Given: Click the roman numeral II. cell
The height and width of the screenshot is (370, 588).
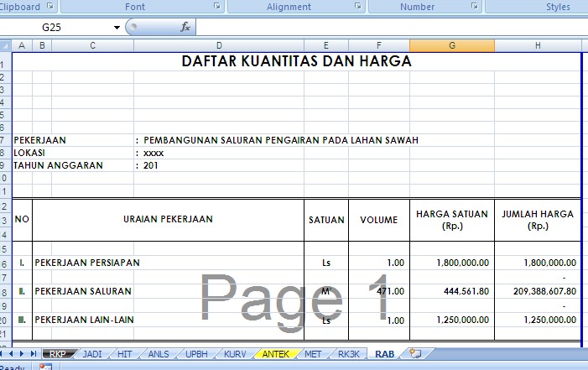Looking at the screenshot, I should [22, 291].
